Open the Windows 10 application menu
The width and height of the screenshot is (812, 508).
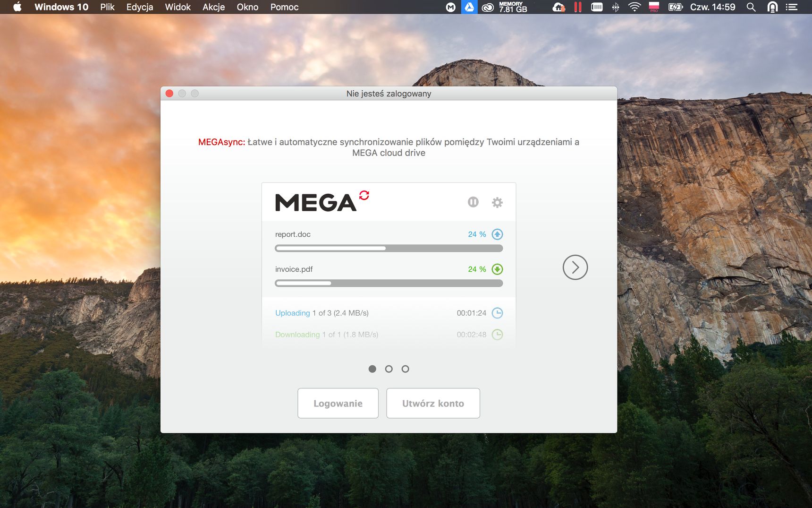[x=61, y=7]
